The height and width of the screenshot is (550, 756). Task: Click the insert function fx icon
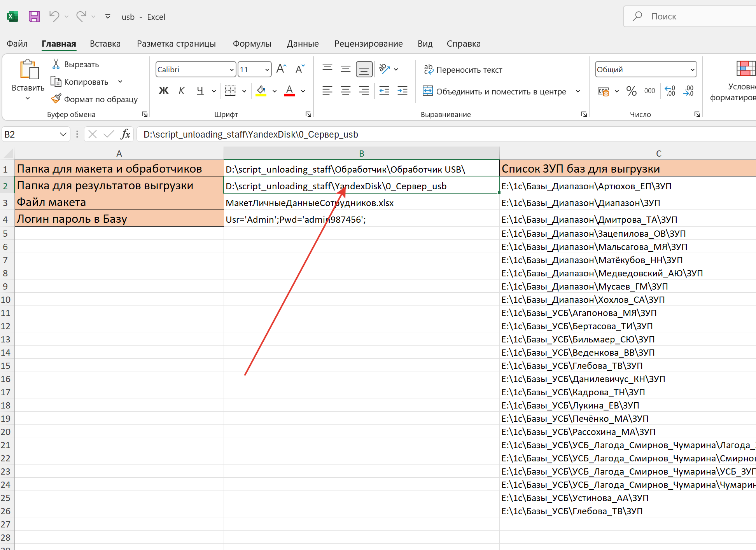click(125, 134)
